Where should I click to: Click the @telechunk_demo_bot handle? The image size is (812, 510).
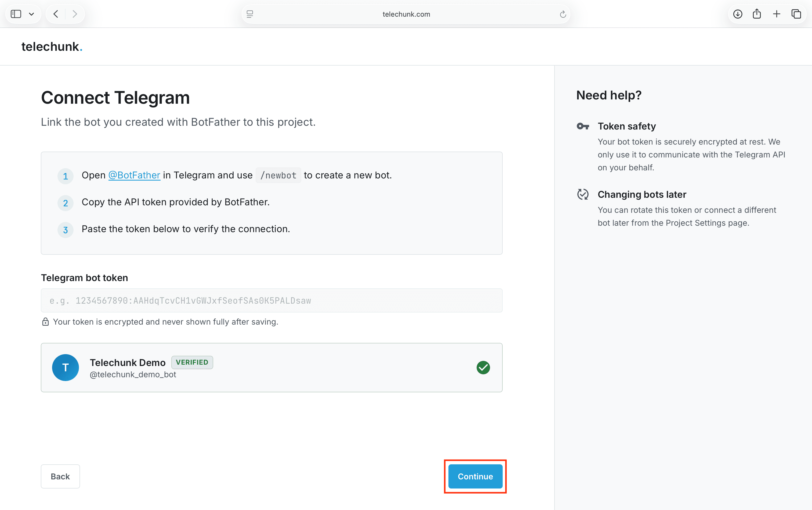[133, 374]
